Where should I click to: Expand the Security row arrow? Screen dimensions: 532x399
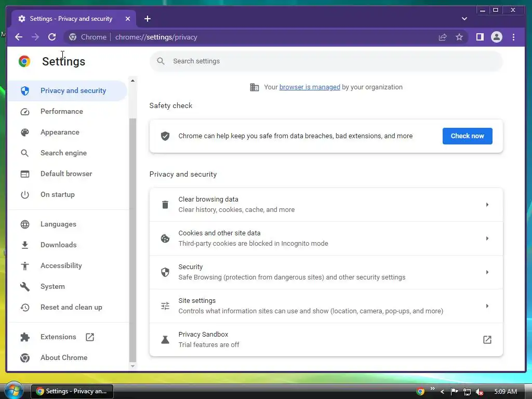(x=487, y=272)
